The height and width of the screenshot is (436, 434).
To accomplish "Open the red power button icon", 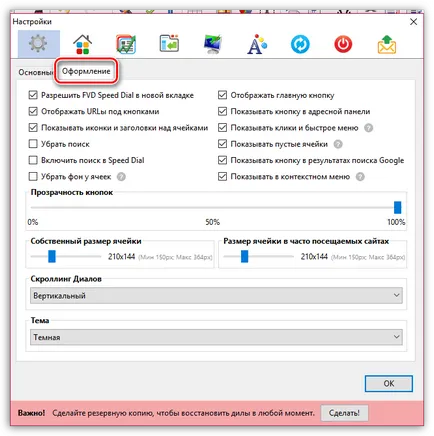I will (343, 44).
